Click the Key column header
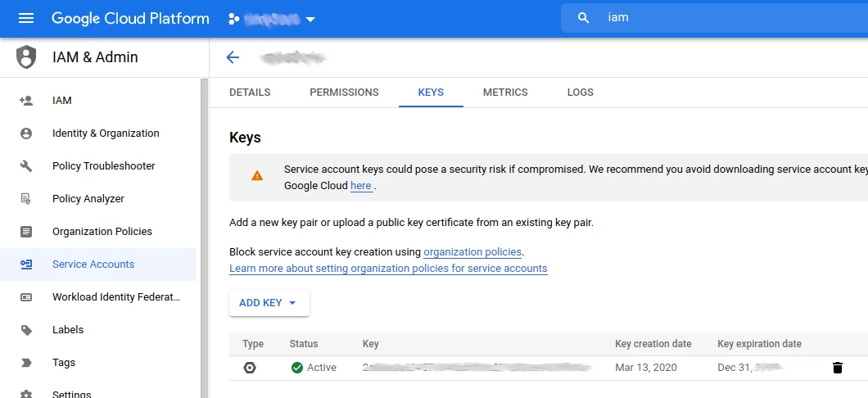Image resolution: width=868 pixels, height=398 pixels. click(370, 344)
